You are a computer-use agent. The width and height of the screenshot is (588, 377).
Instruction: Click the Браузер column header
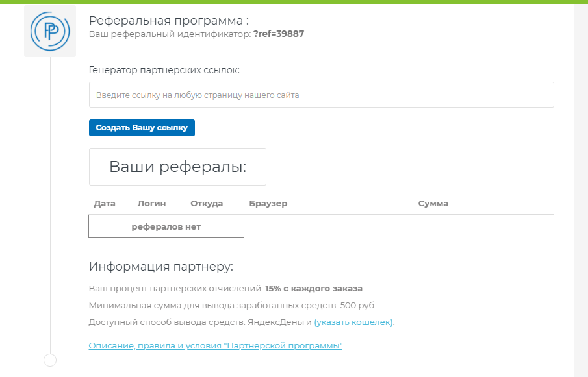coord(268,203)
